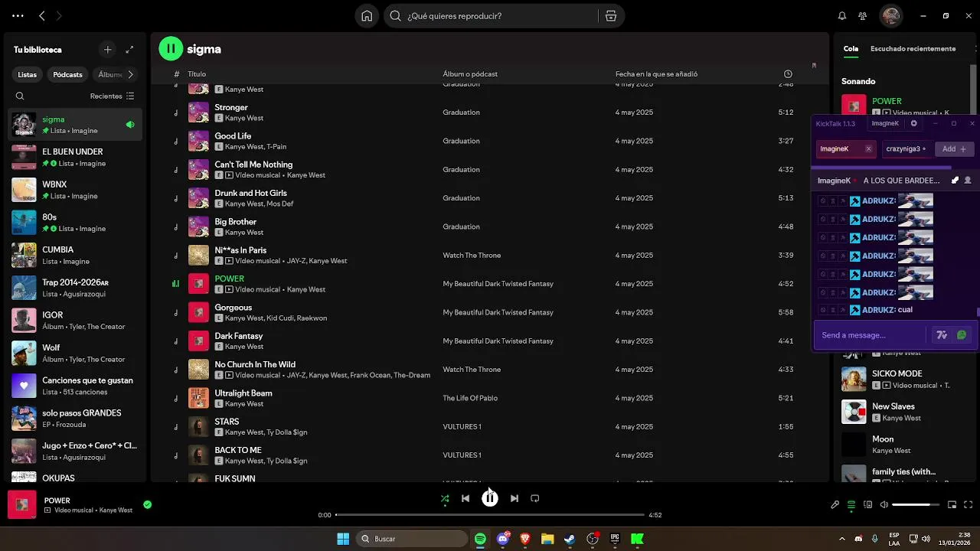
Task: Open the Recientes sort dropdown
Action: [112, 96]
